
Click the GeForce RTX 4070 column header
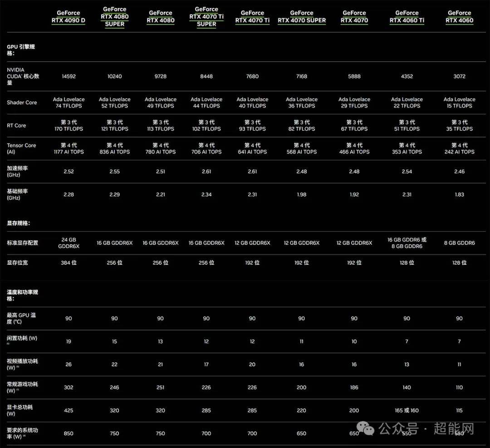click(x=354, y=17)
